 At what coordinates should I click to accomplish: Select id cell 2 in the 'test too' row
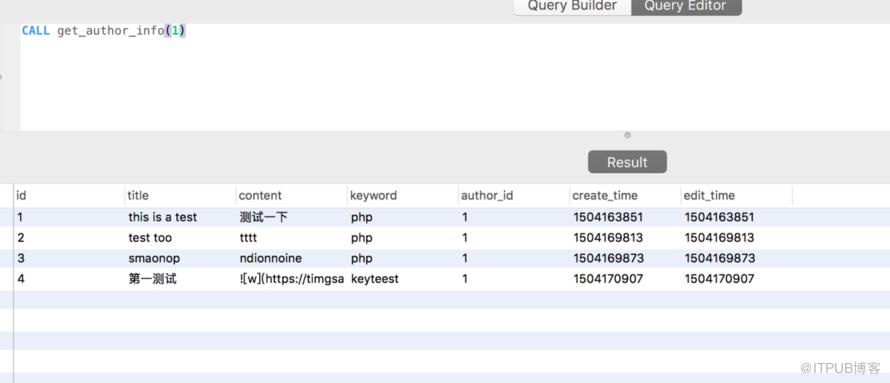20,238
